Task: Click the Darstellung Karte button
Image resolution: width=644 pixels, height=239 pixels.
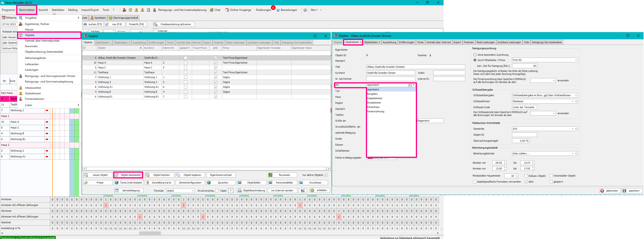Action: pos(159,183)
